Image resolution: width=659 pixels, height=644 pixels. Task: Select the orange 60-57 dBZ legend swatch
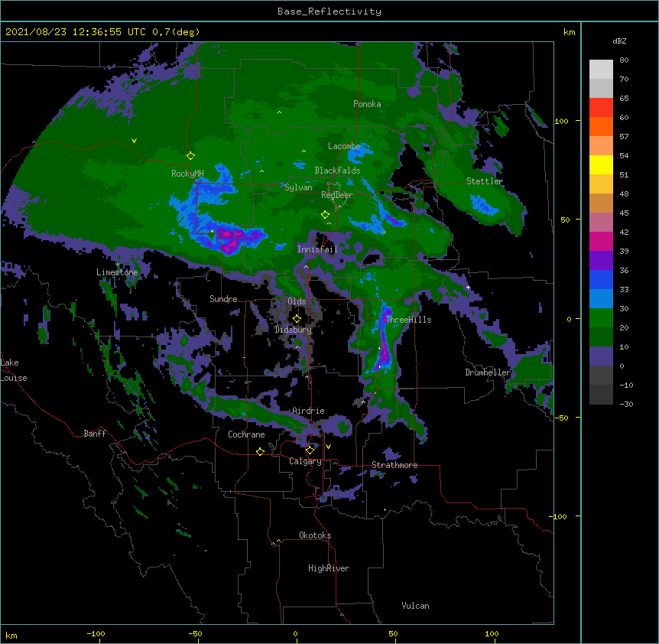(601, 126)
